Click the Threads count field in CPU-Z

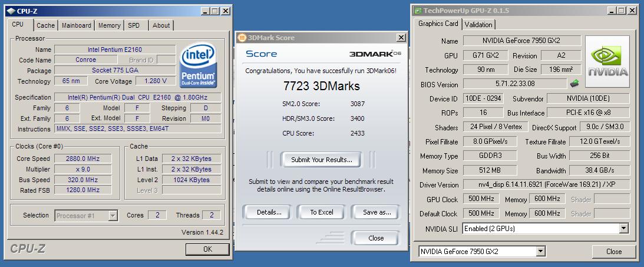pos(211,215)
